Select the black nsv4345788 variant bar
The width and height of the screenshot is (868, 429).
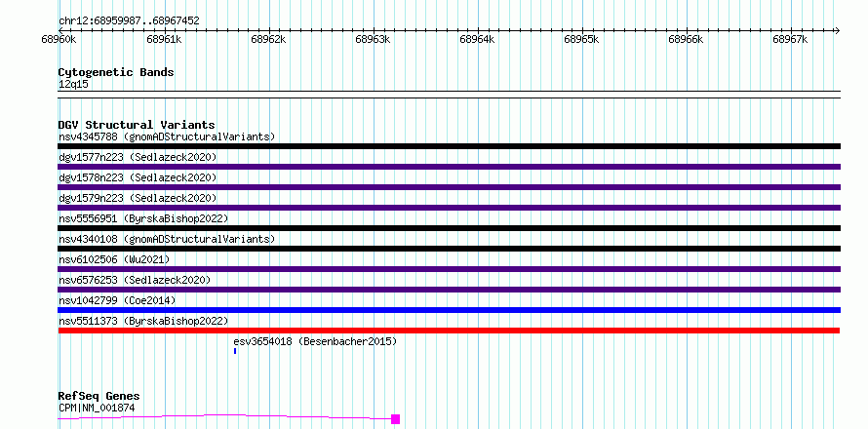click(x=449, y=146)
